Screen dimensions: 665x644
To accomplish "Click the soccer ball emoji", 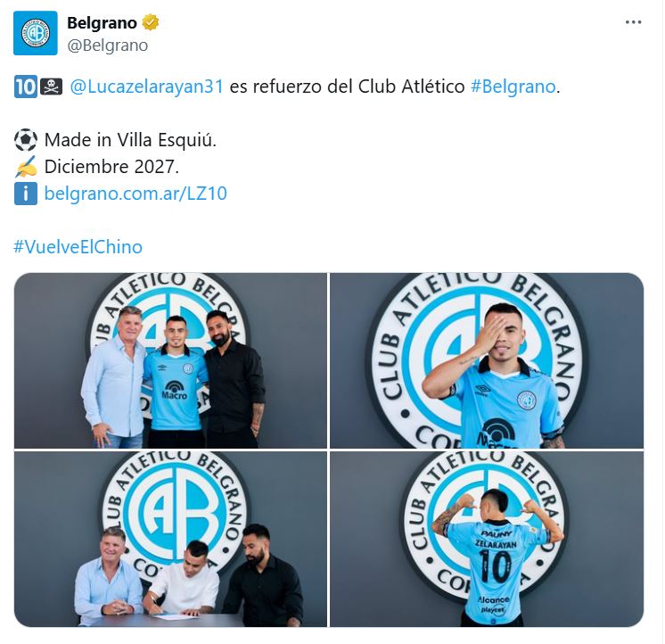I will 26,140.
